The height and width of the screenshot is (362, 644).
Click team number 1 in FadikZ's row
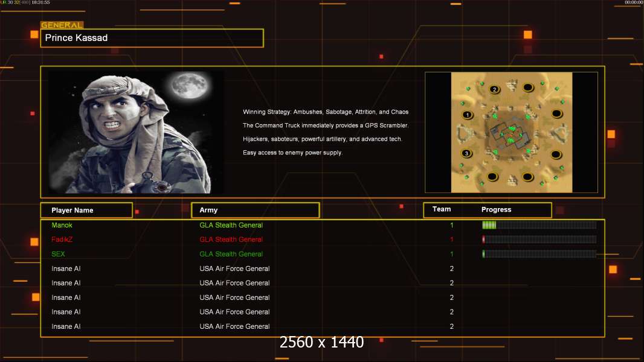pyautogui.click(x=451, y=240)
